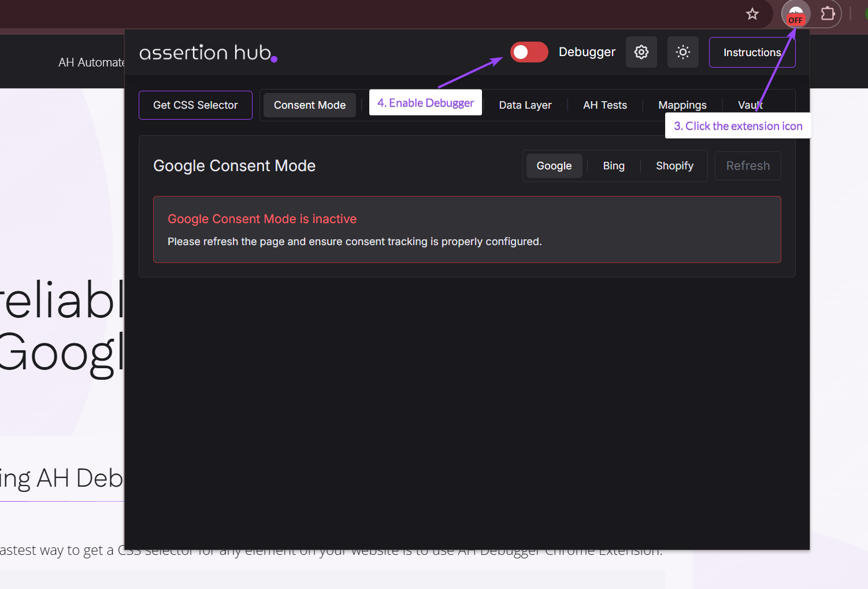Viewport: 868px width, 589px height.
Task: Click the Google Consent Mode inactive warning box
Action: 466,229
